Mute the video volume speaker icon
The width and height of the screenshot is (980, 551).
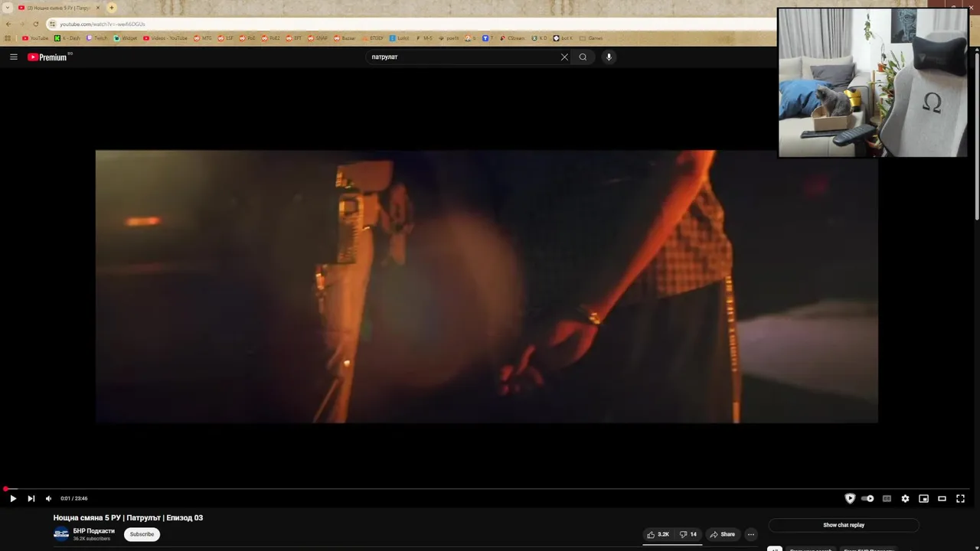(48, 498)
